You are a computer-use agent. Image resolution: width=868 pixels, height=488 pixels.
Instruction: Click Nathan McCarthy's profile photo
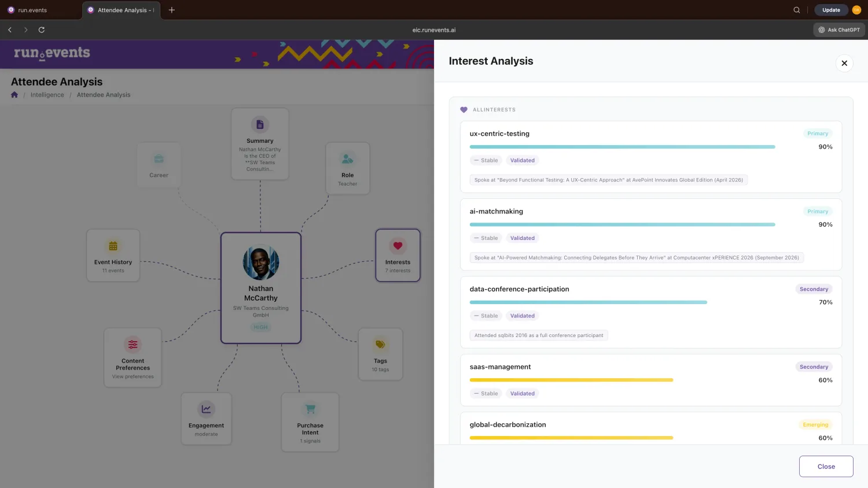coord(261,263)
